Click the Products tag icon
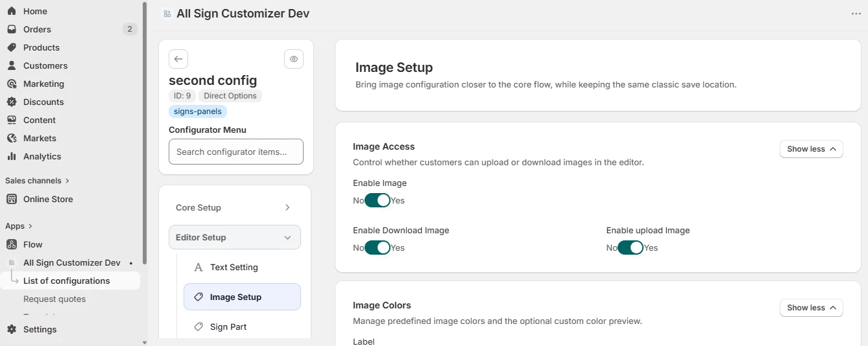 pos(11,47)
